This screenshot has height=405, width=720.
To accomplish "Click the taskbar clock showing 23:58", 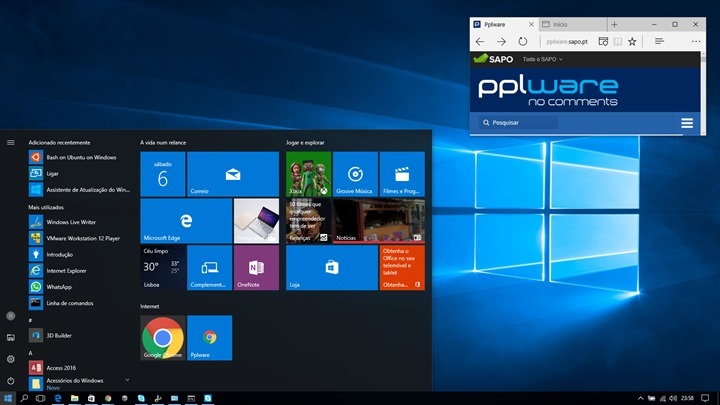I will [687, 398].
